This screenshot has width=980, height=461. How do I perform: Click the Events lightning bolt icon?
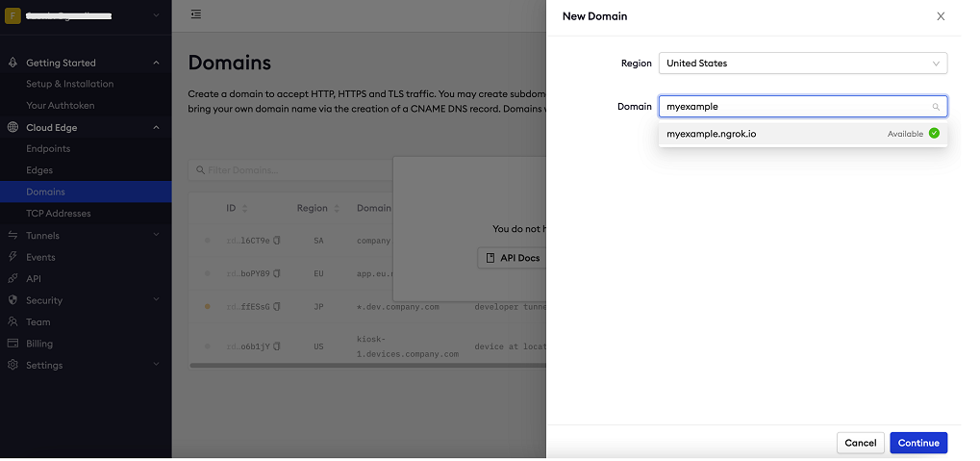13,257
